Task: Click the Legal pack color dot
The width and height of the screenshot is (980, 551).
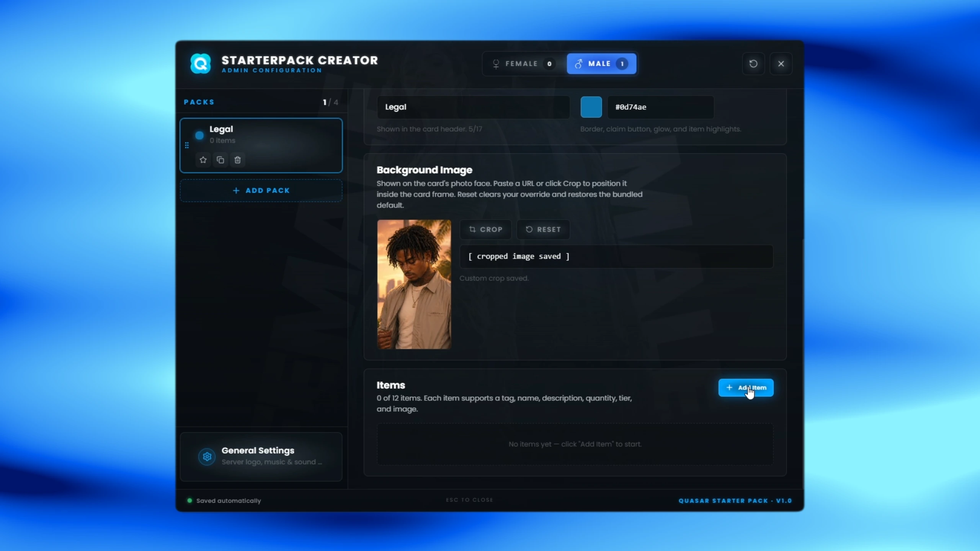Action: click(x=199, y=135)
